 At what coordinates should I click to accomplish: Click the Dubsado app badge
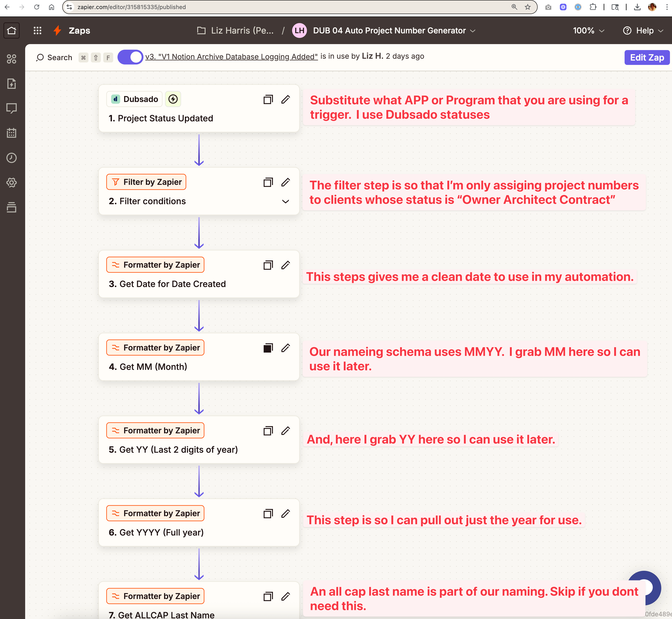pyautogui.click(x=135, y=99)
